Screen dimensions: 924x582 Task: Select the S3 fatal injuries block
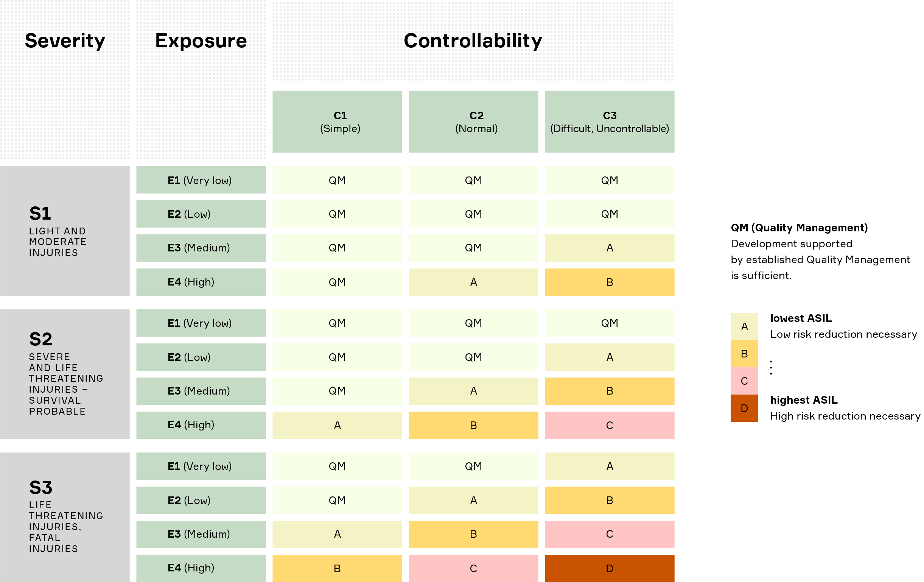(x=65, y=517)
